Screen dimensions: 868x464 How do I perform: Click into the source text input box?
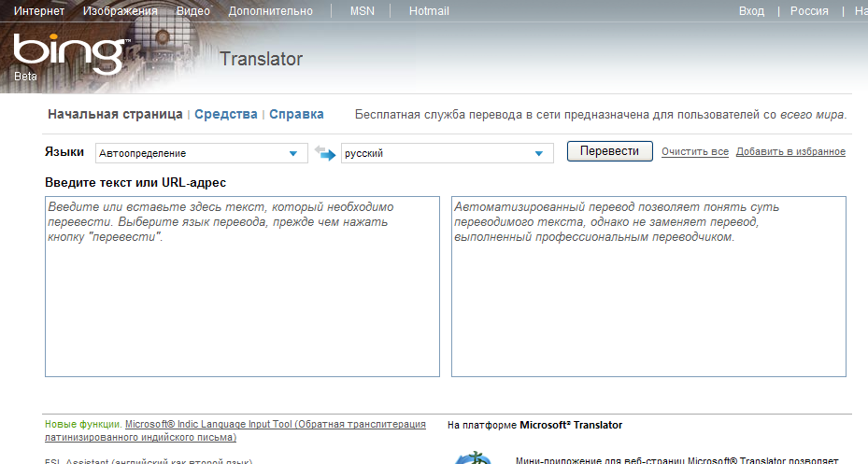pyautogui.click(x=243, y=287)
